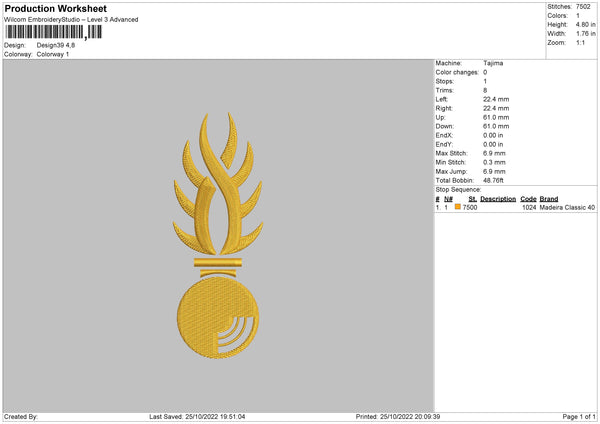600x424 pixels.
Task: Click the Zoom value 1:1
Action: (580, 43)
